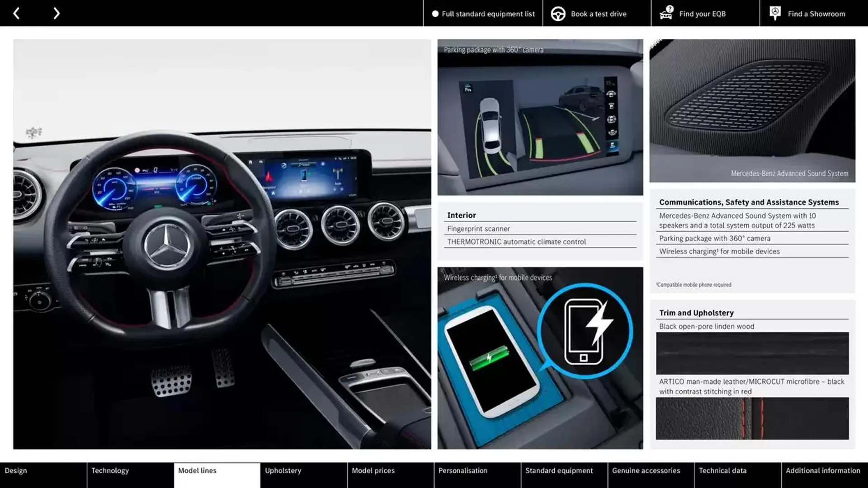Click the wireless charging feature image
Viewport: 868px width, 488px height.
click(x=540, y=358)
